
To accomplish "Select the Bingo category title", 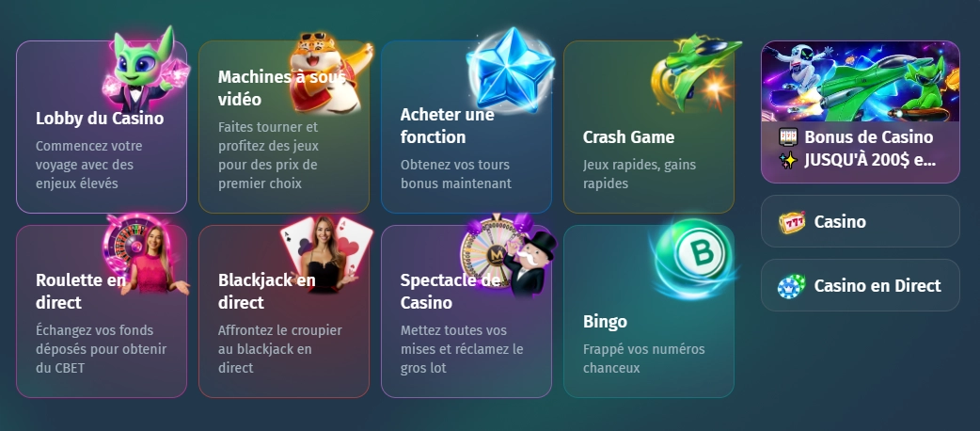I will pyautogui.click(x=605, y=322).
